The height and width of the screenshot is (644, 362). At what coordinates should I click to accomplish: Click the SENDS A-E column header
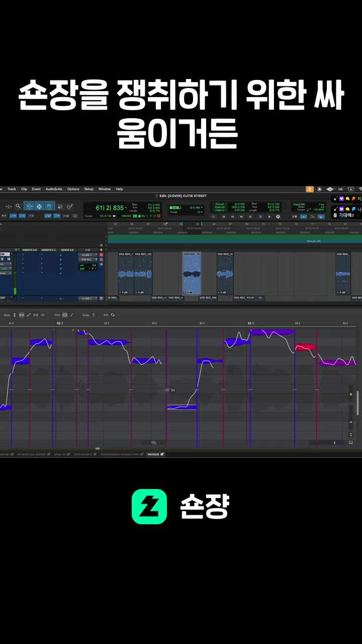(x=67, y=250)
